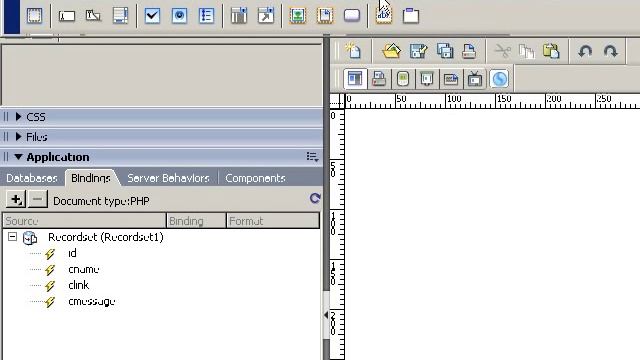
Task: Insert a List/Menu form object
Action: click(239, 16)
